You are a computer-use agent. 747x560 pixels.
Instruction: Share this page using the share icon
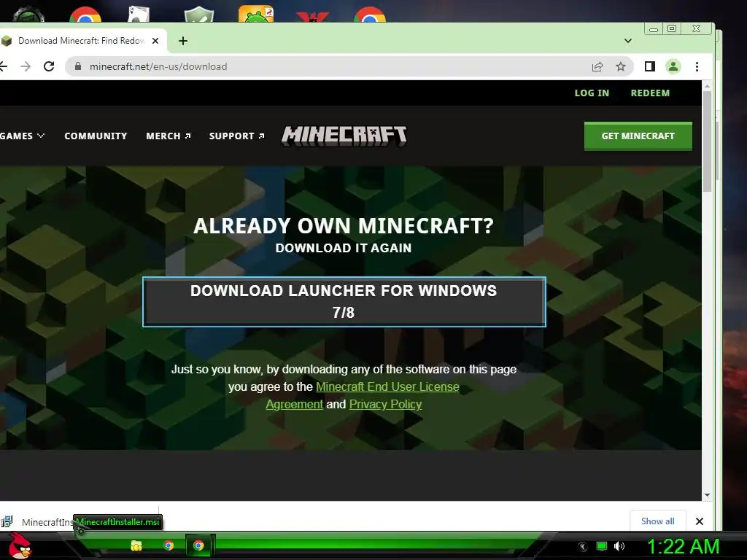(x=597, y=66)
